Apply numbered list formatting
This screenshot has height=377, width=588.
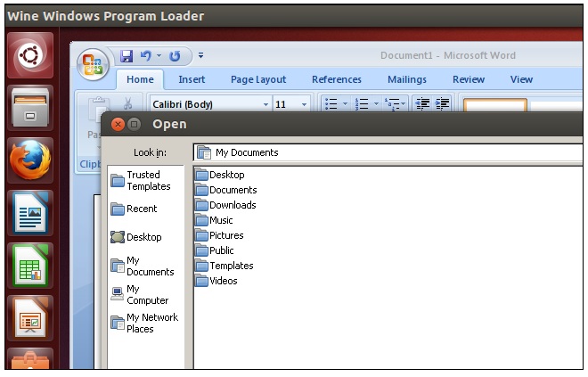362,103
